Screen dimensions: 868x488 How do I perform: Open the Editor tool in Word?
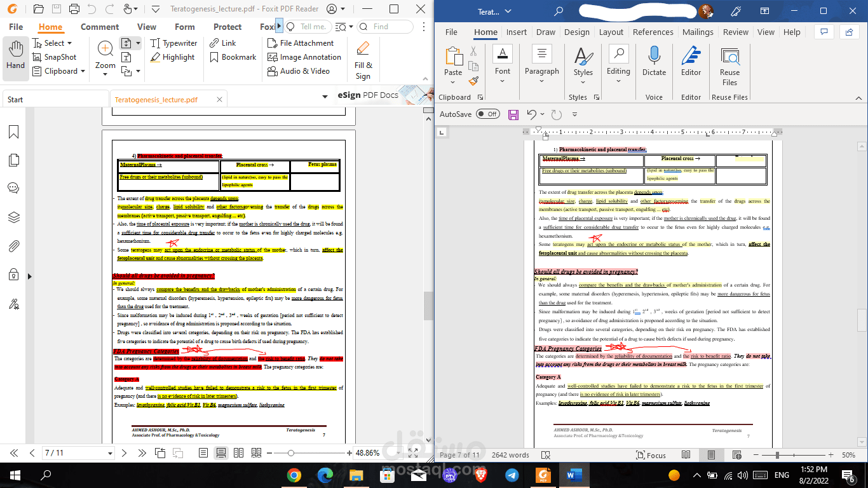point(691,62)
